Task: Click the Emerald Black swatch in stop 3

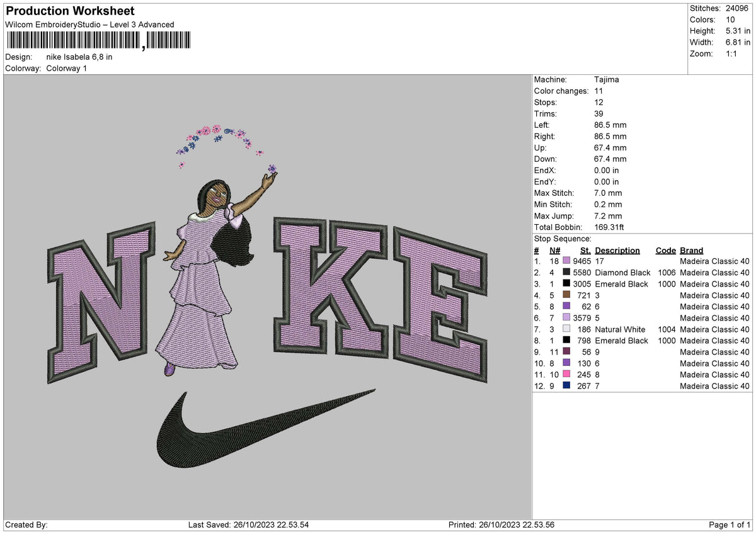Action: coord(566,284)
